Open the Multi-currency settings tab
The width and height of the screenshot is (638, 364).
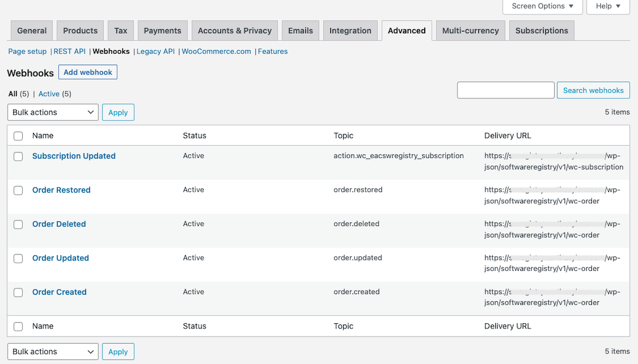click(x=470, y=31)
